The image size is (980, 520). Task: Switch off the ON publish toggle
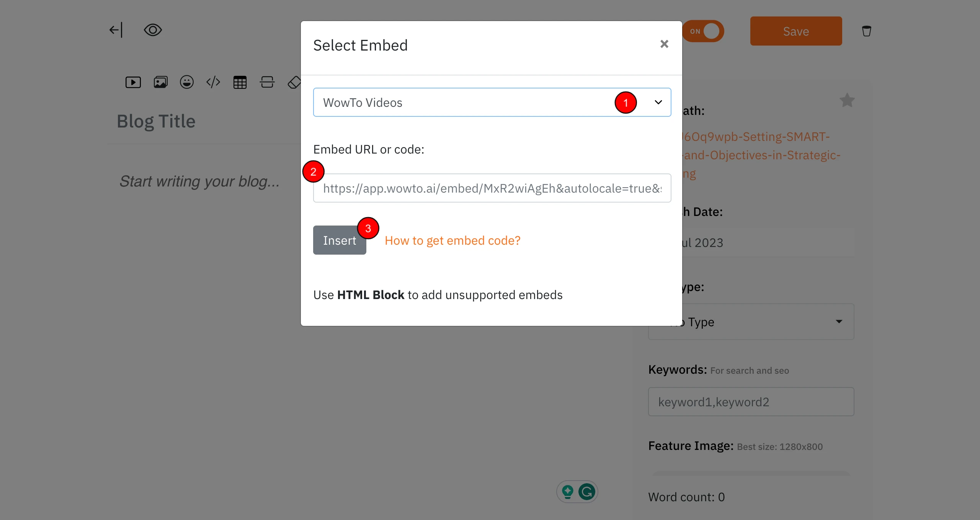click(x=704, y=31)
